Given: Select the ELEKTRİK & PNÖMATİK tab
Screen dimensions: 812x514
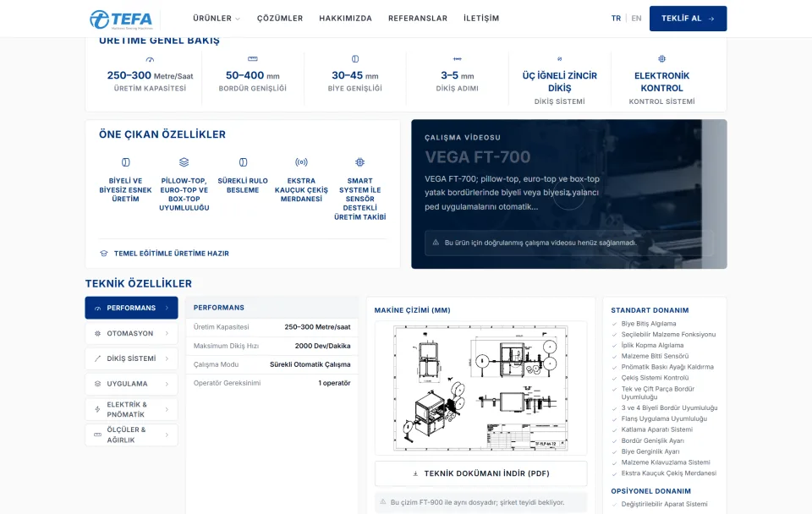Looking at the screenshot, I should coord(132,409).
